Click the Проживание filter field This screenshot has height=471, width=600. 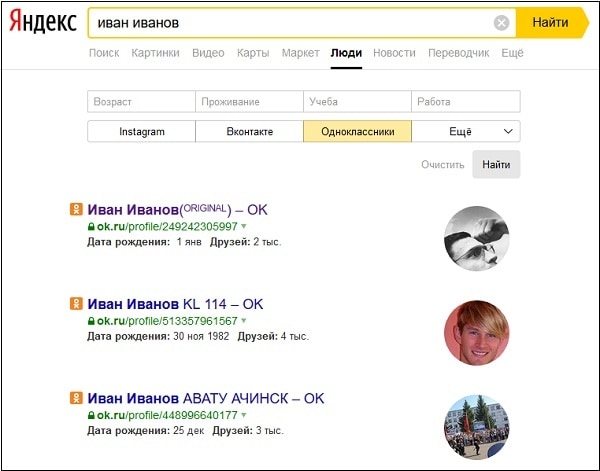[x=249, y=101]
